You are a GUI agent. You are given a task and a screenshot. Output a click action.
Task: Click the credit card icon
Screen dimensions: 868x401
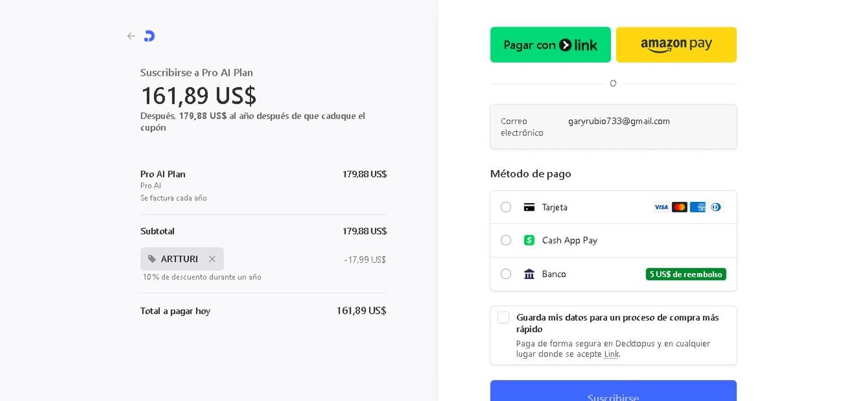[x=529, y=207]
